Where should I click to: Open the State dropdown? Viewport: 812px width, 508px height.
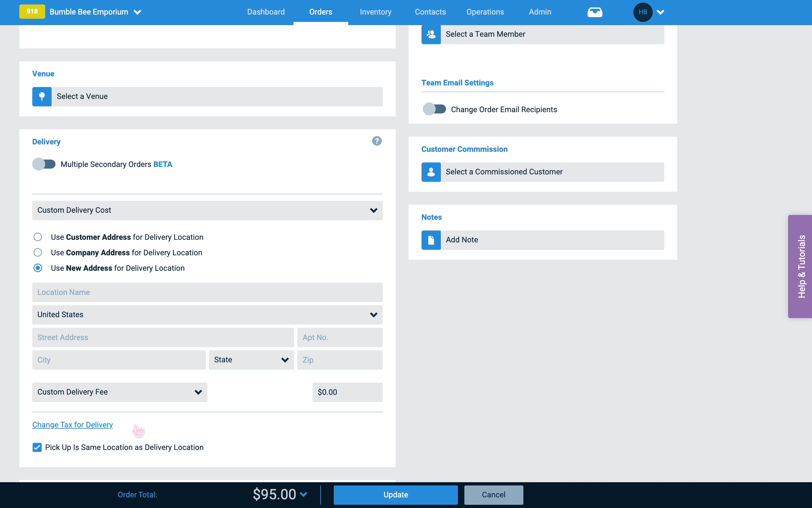[x=252, y=360]
